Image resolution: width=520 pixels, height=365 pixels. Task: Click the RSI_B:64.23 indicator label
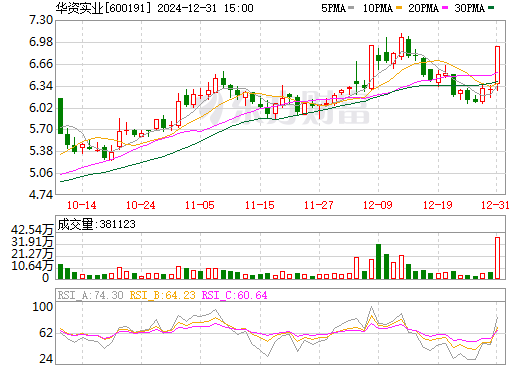point(162,295)
